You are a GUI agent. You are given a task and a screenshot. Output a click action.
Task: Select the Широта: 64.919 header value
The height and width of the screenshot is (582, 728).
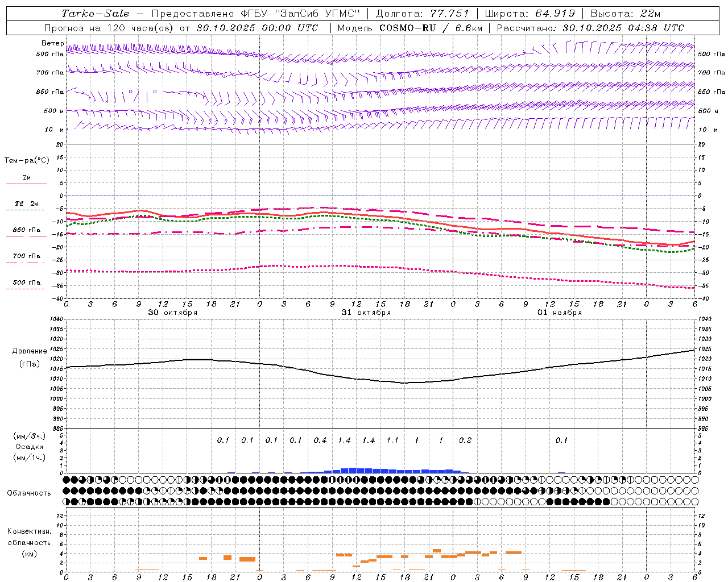pyautogui.click(x=530, y=14)
